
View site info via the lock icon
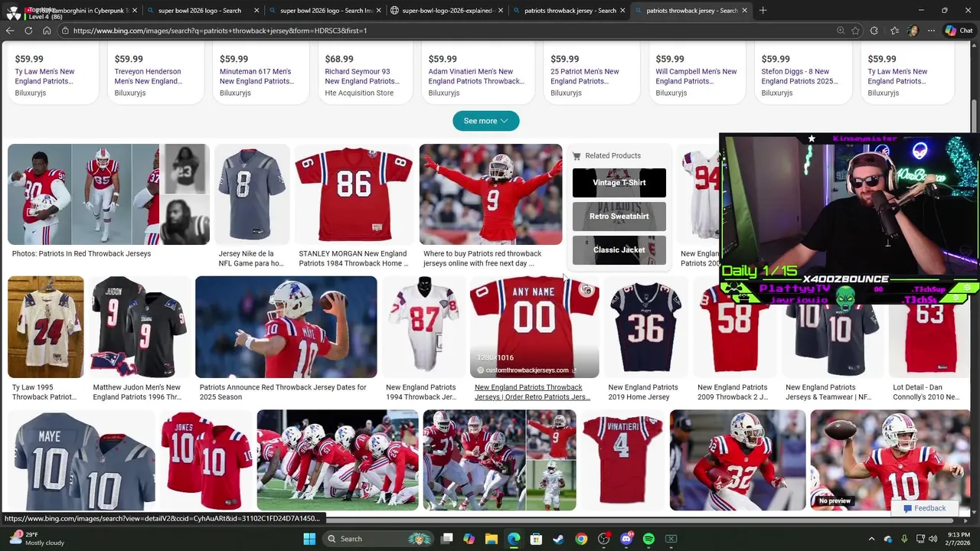tap(66, 31)
